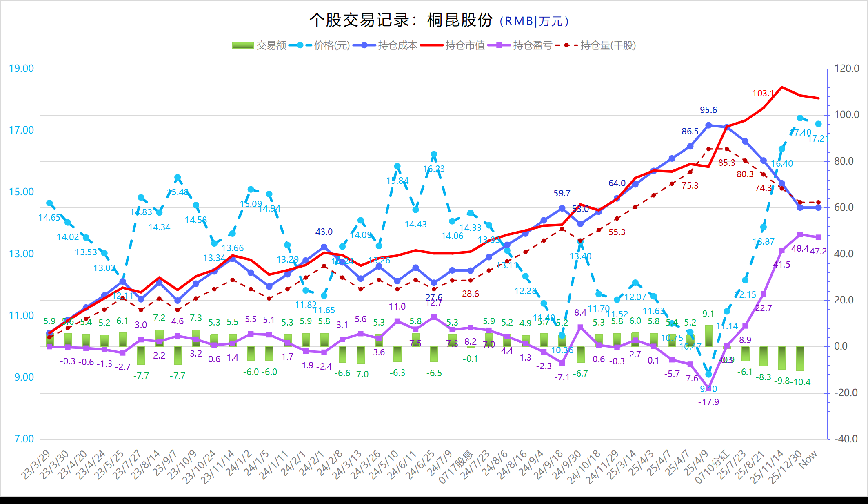Click the 95.6 holding cost data label
868x504 pixels.
tap(708, 110)
